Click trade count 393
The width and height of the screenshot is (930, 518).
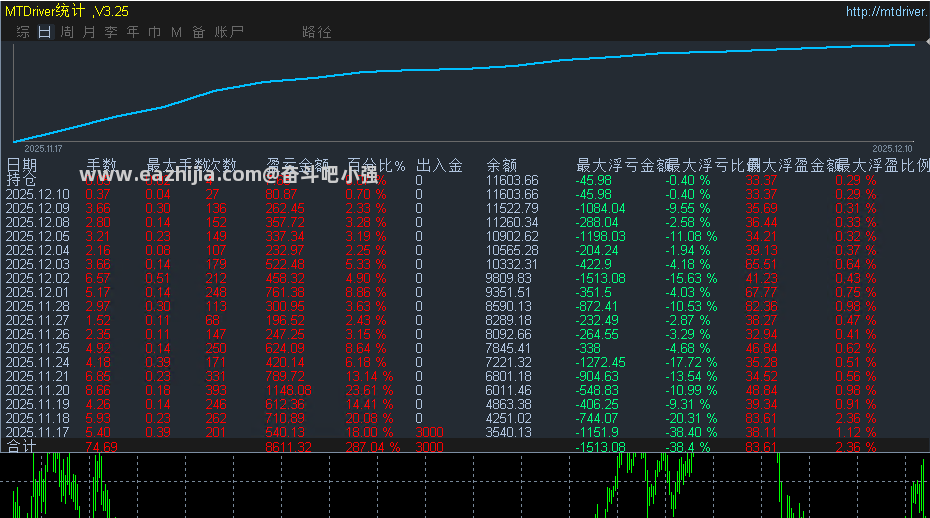(216, 390)
